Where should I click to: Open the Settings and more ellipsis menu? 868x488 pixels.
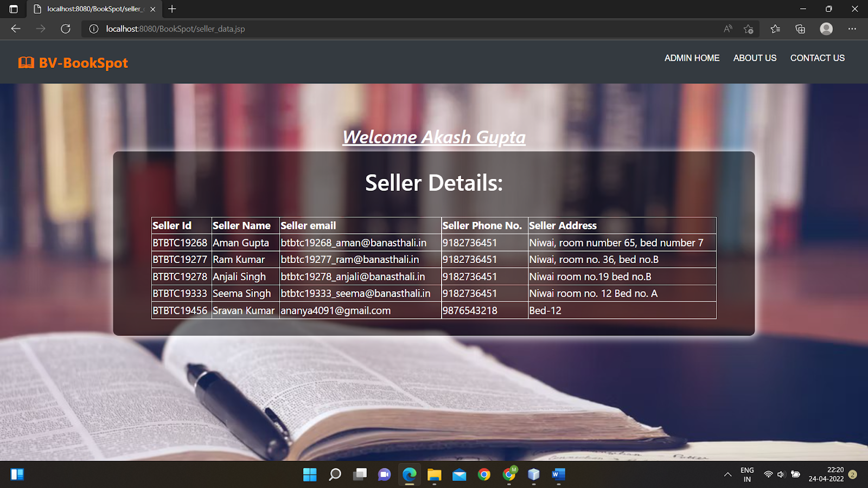852,29
